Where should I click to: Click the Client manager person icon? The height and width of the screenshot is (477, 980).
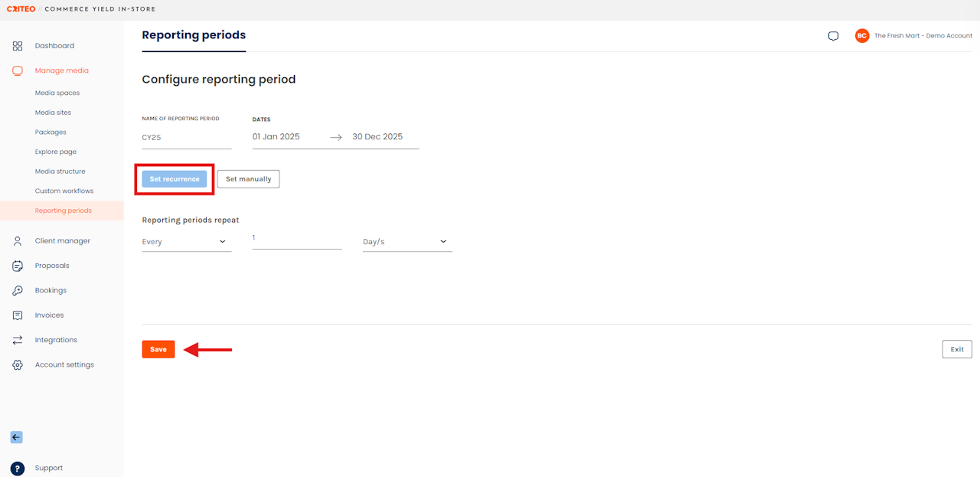18,241
